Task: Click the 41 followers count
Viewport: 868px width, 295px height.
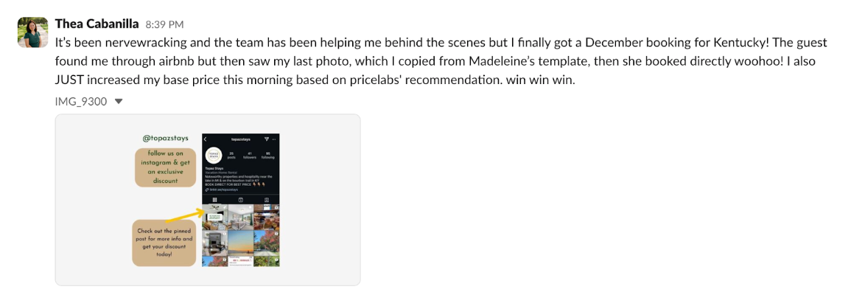Action: (250, 156)
